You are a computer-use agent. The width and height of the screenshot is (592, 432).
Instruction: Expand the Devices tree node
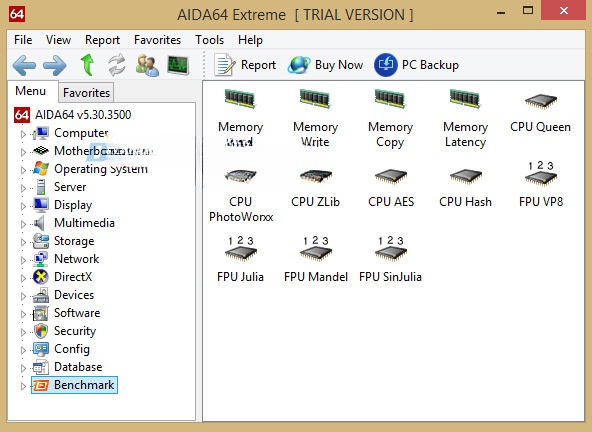pos(23,296)
